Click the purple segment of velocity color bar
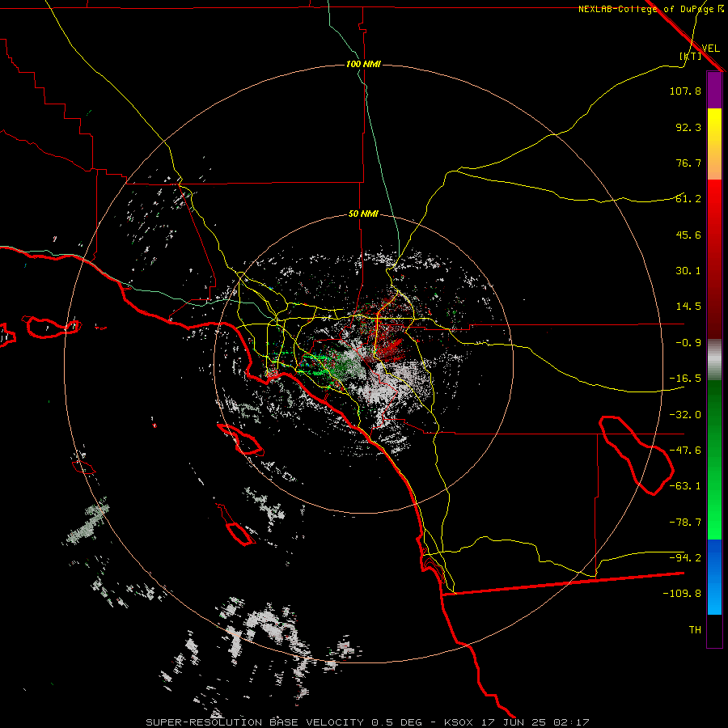The height and width of the screenshot is (728, 728). [x=714, y=91]
